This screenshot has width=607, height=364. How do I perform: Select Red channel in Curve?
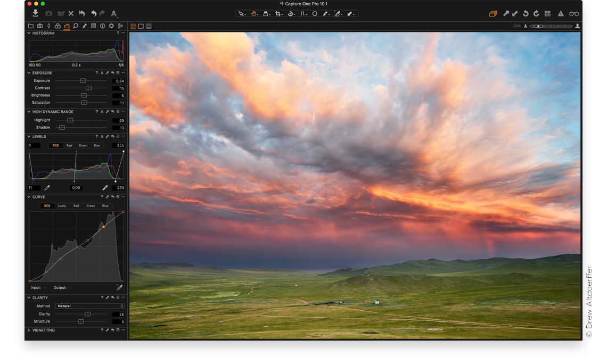pyautogui.click(x=76, y=206)
